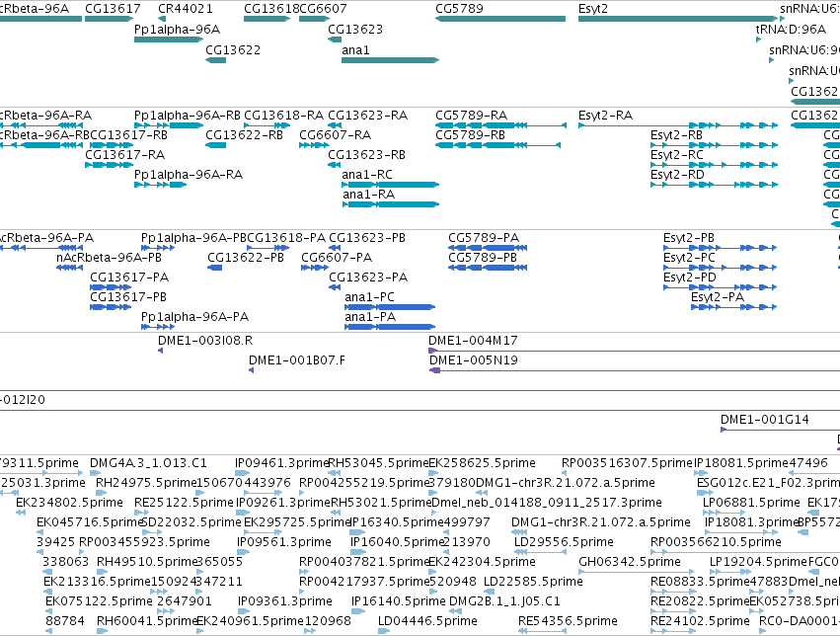Click the CG13623-PA label
Viewport: 840px width, 636px height.
[x=368, y=277]
